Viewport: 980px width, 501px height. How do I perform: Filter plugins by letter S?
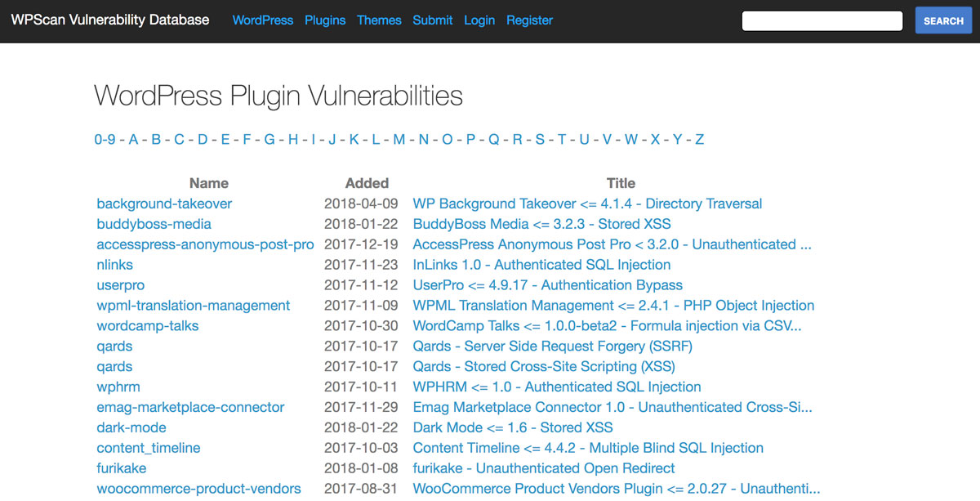(540, 140)
